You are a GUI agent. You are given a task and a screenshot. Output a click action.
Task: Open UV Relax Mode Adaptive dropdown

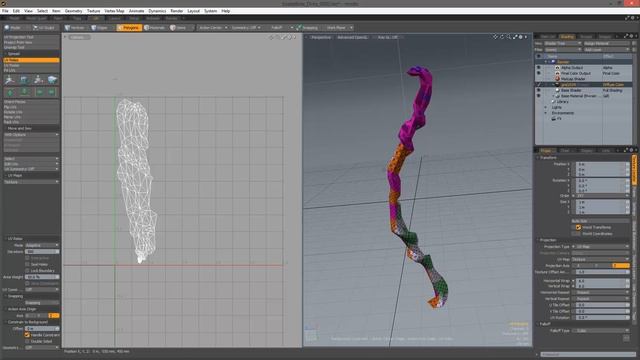tap(42, 245)
